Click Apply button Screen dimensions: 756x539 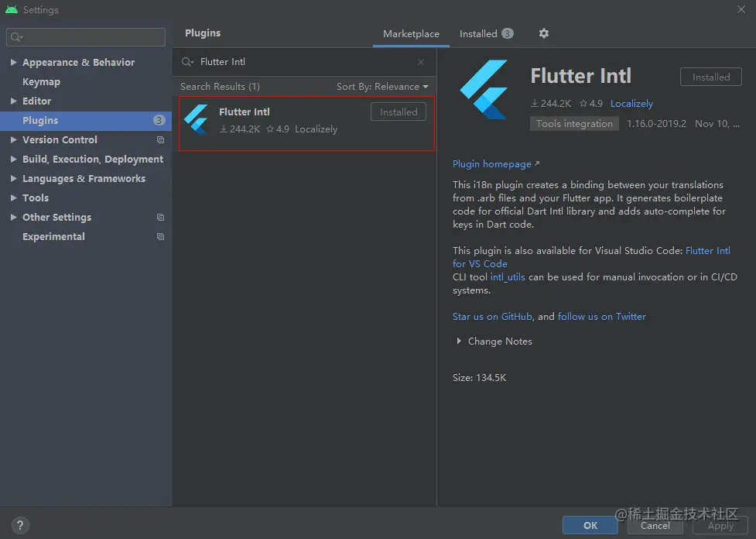720,525
